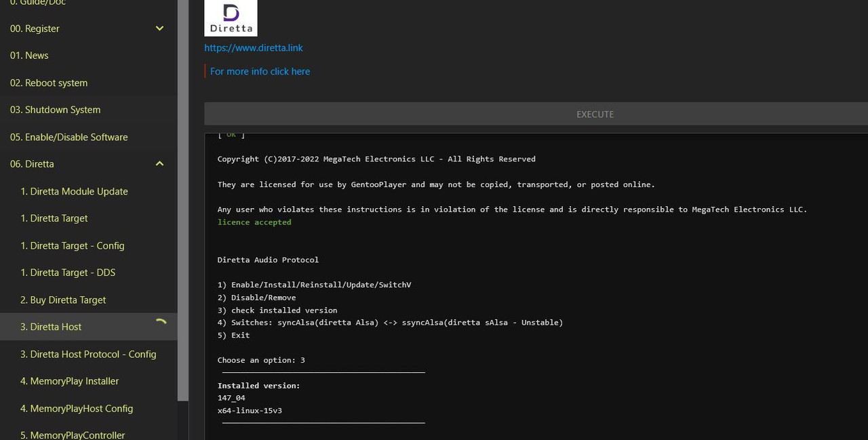Click the EXECUTE button
This screenshot has height=440, width=868.
click(536, 114)
